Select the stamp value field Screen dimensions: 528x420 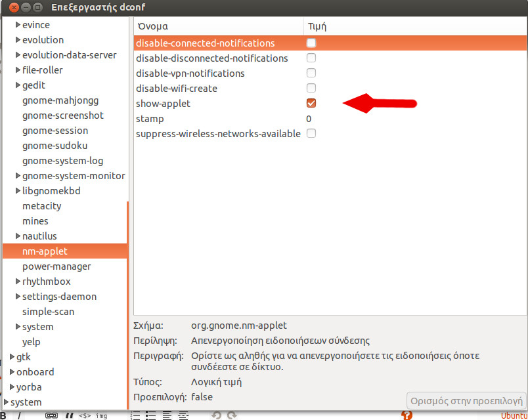click(x=309, y=119)
